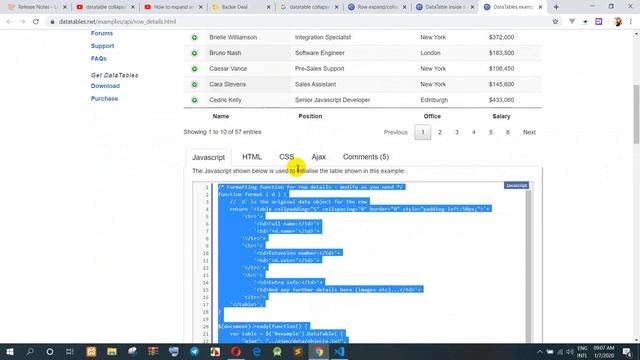Switch to the Javascript tab
Screen dimensions: 640x360
(209, 157)
